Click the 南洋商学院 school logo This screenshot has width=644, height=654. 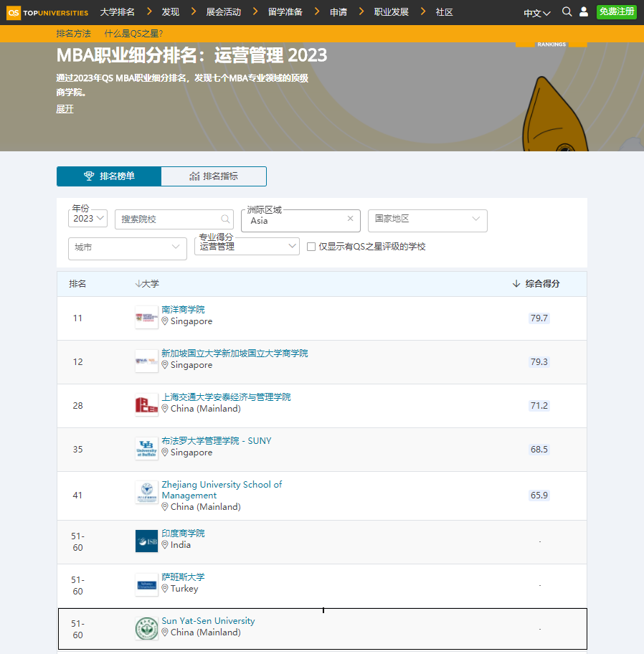click(146, 318)
